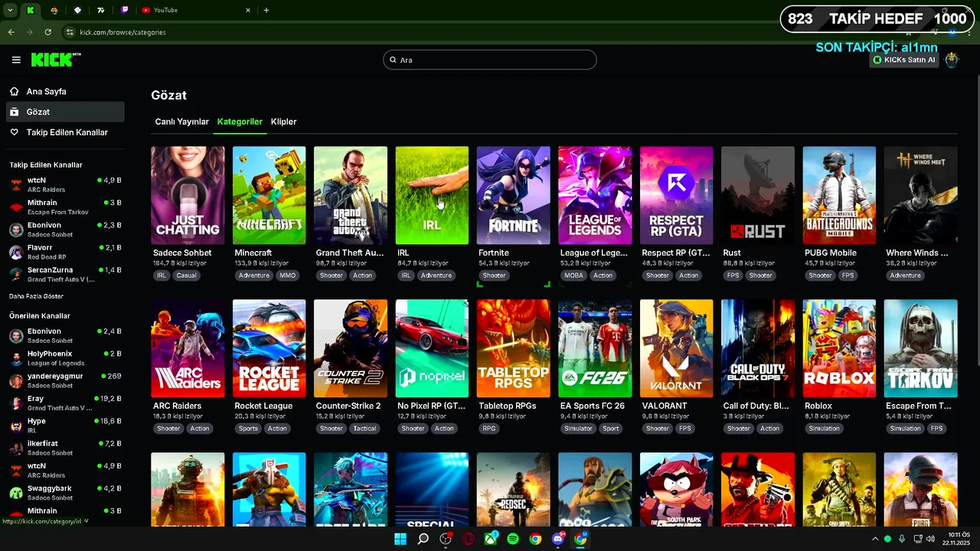Open EA Sports FC 26 thumbnail

click(x=595, y=348)
